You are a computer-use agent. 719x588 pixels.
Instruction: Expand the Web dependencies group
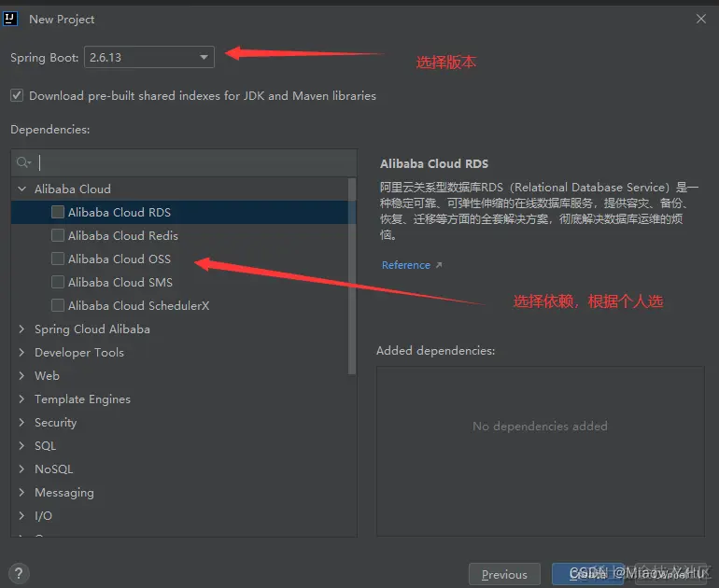click(x=21, y=375)
